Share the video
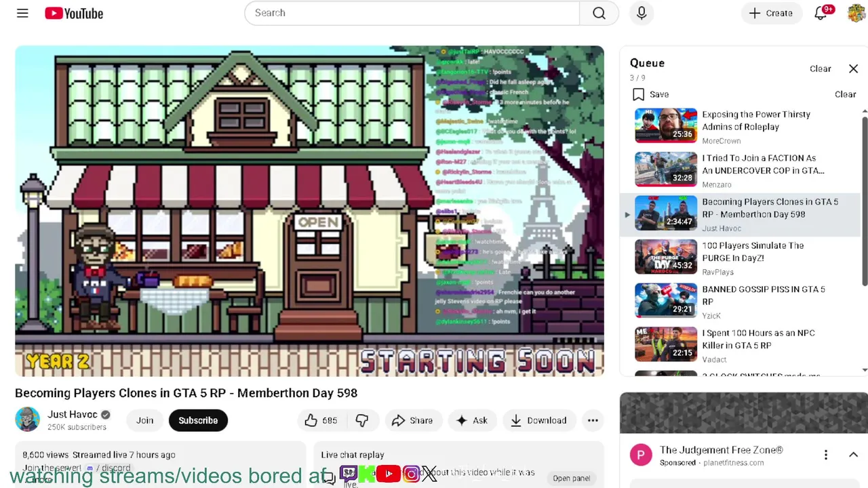Image resolution: width=868 pixels, height=488 pixels. 412,420
